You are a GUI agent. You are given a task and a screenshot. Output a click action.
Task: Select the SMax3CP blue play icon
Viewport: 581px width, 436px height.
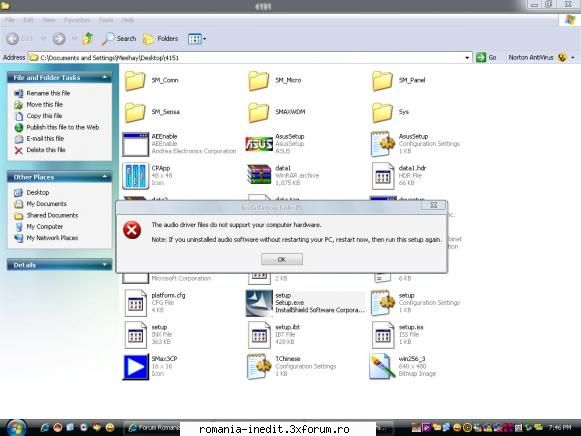pos(136,367)
